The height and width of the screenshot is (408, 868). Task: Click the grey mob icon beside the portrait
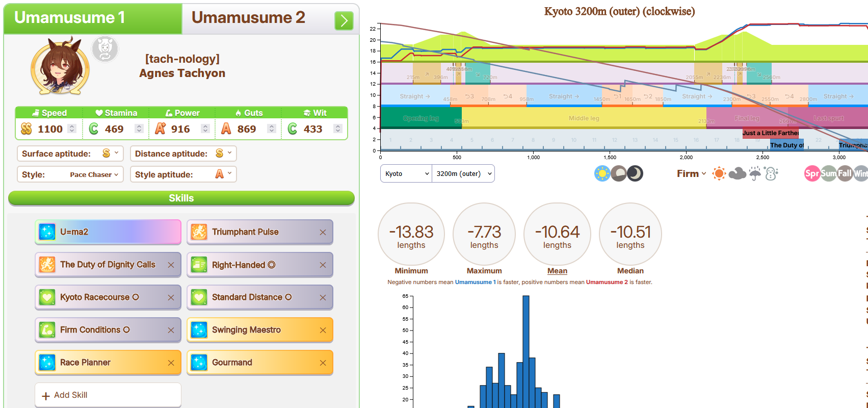click(105, 49)
